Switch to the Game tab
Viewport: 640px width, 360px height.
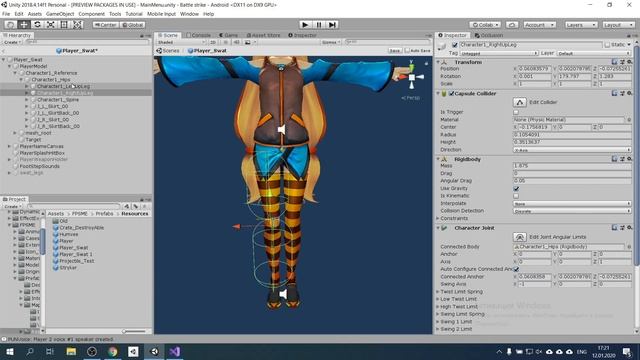point(229,36)
